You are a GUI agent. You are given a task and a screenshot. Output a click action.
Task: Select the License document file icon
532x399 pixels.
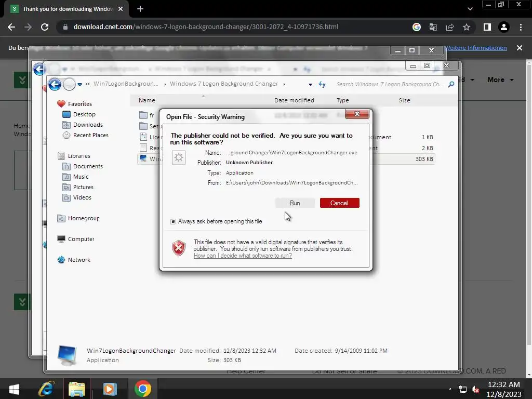pos(143,137)
